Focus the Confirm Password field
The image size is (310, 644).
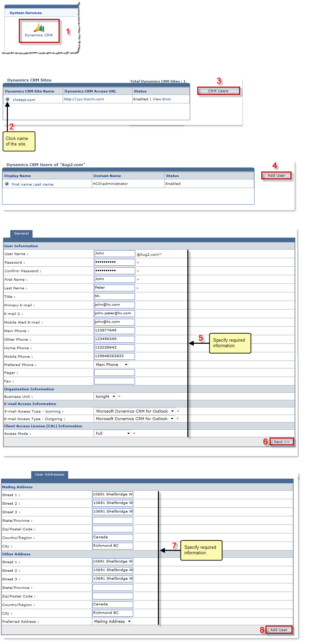pos(114,271)
